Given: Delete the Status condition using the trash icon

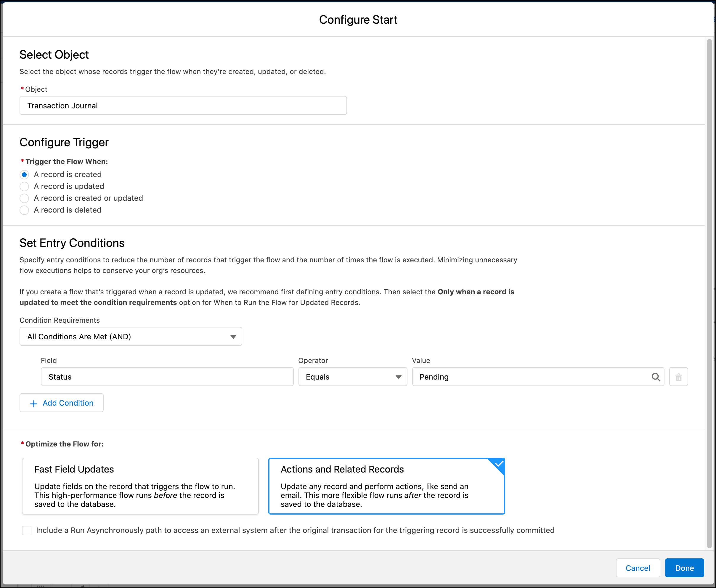Looking at the screenshot, I should click(678, 377).
